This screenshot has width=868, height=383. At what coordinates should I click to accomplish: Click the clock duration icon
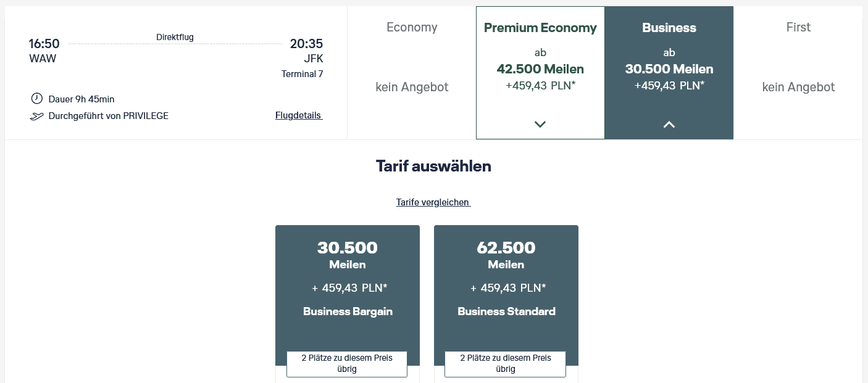tap(36, 99)
